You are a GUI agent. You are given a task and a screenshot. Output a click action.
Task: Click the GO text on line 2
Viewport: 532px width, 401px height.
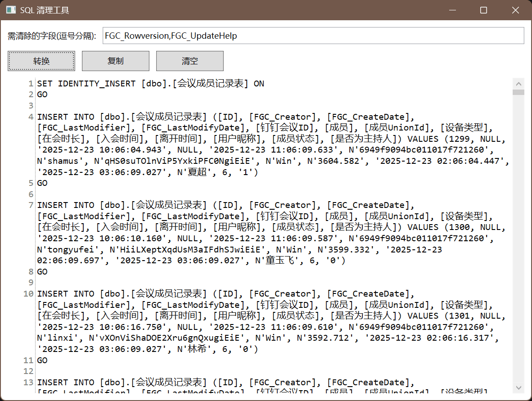[x=42, y=95]
